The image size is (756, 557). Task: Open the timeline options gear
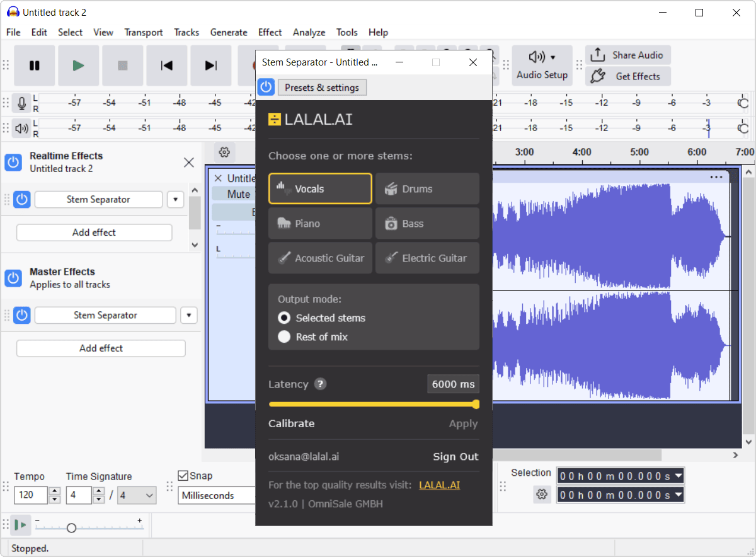pos(224,152)
